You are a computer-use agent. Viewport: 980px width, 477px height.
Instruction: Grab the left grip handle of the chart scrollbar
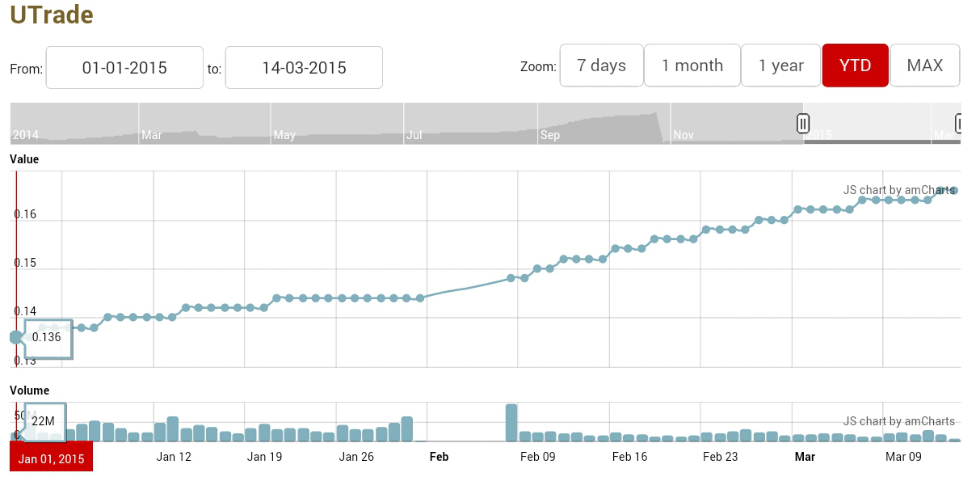click(x=803, y=123)
